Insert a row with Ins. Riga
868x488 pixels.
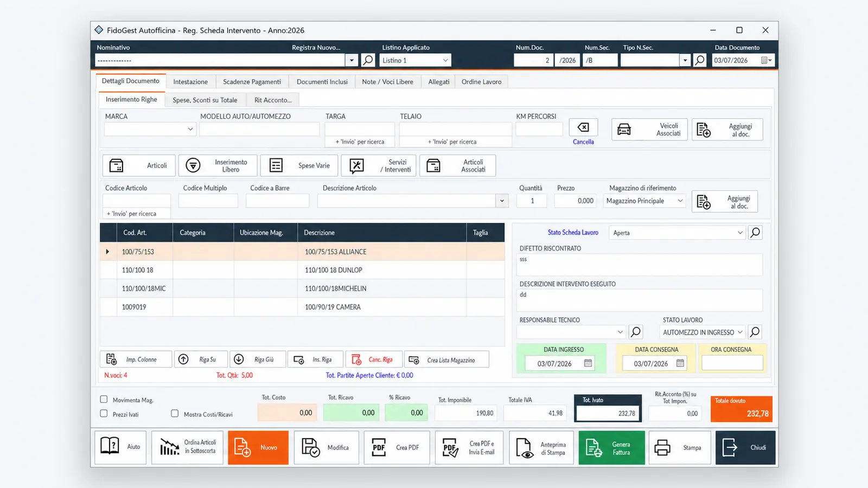[x=316, y=359]
